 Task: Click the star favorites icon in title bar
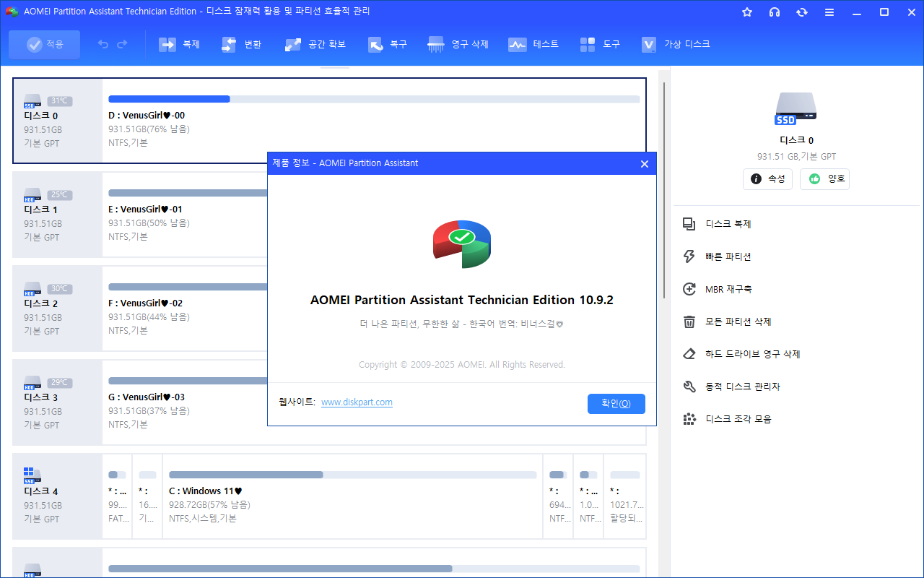[747, 12]
